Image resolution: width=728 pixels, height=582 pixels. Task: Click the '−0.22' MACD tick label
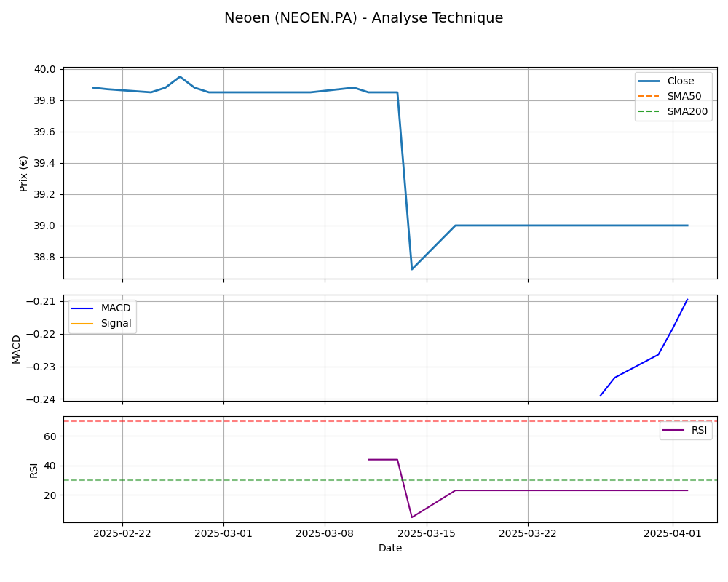click(41, 334)
